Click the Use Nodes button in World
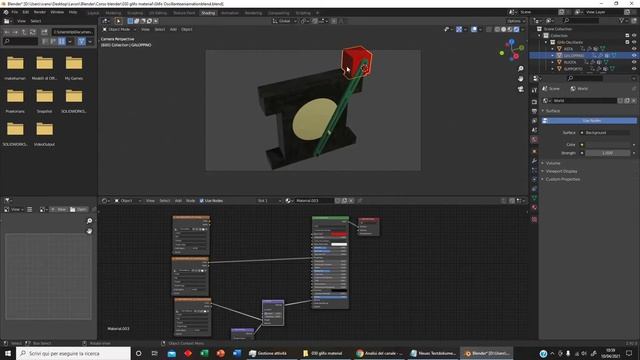 pyautogui.click(x=589, y=121)
